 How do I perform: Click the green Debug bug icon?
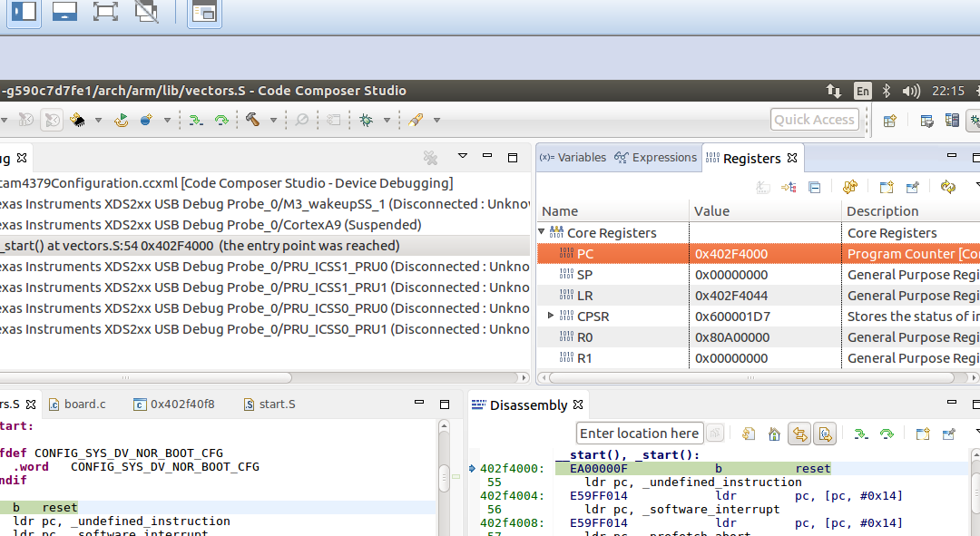click(367, 120)
